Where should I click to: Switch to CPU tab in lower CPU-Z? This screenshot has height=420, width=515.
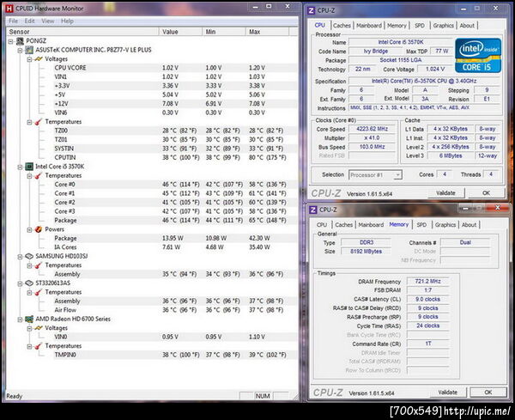[x=322, y=225]
